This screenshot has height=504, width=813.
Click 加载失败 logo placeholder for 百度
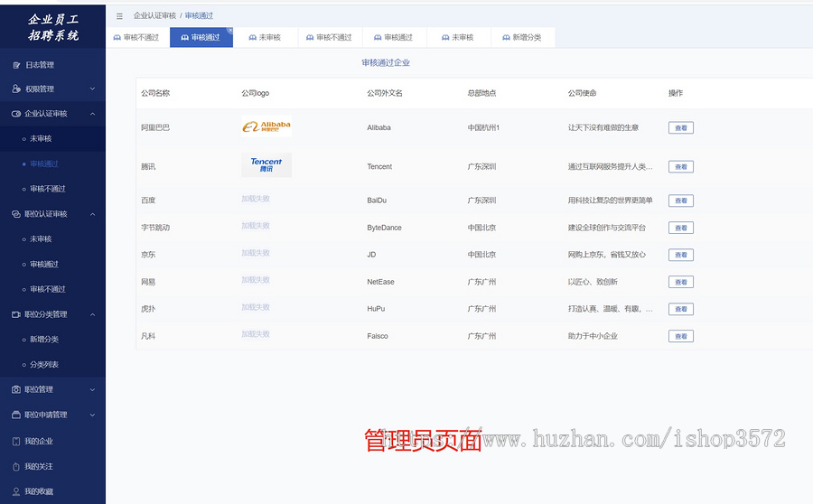pyautogui.click(x=256, y=199)
